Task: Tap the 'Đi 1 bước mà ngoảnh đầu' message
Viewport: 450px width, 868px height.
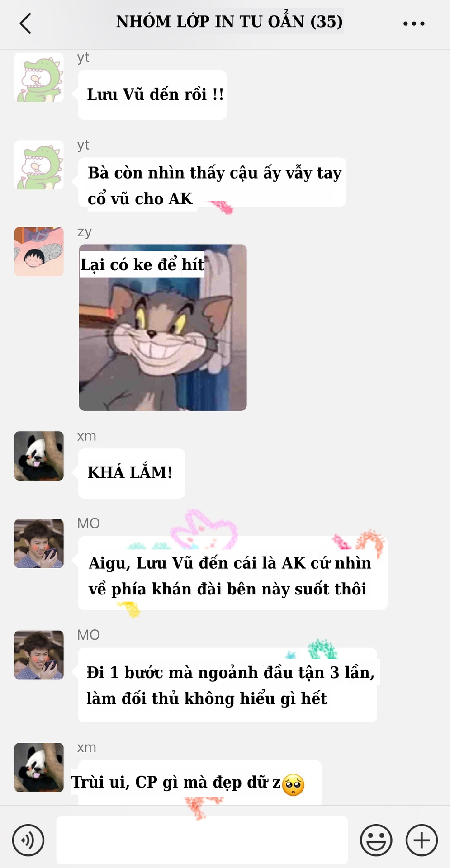Action: [228, 685]
